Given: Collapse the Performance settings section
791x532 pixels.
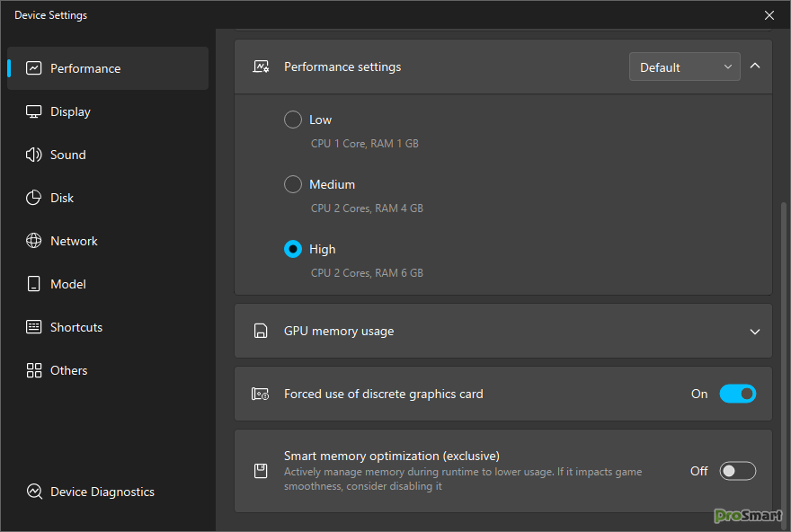Looking at the screenshot, I should pos(755,66).
